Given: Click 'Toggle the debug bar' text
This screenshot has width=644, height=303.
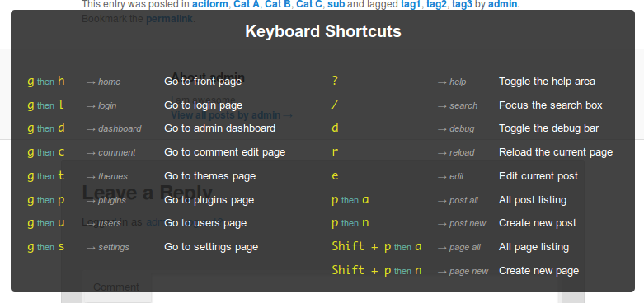Looking at the screenshot, I should tap(549, 128).
